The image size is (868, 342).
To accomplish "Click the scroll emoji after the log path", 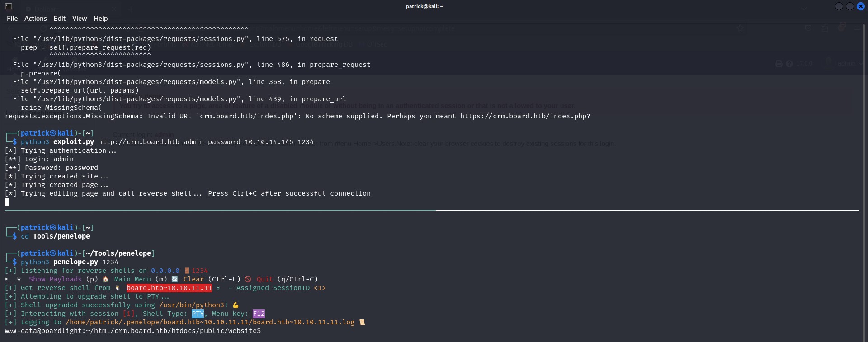I will (362, 322).
